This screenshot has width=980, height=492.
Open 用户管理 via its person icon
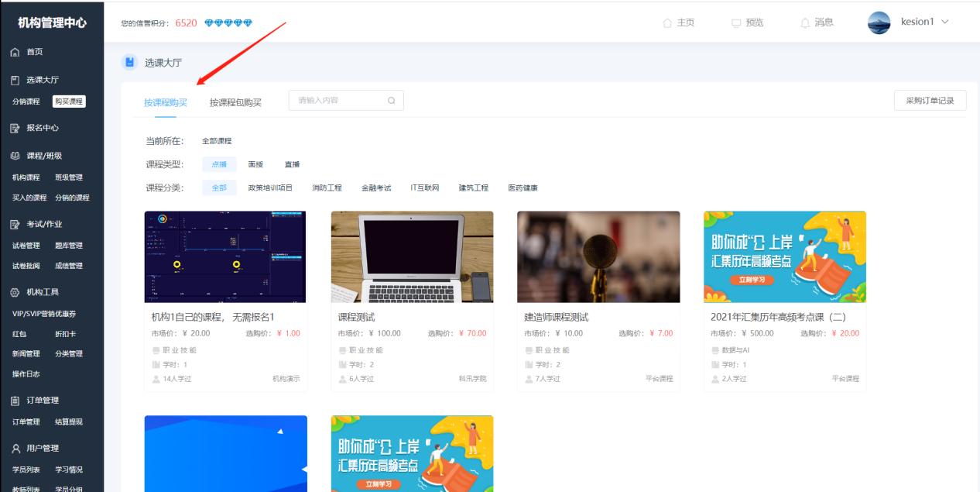pos(14,448)
